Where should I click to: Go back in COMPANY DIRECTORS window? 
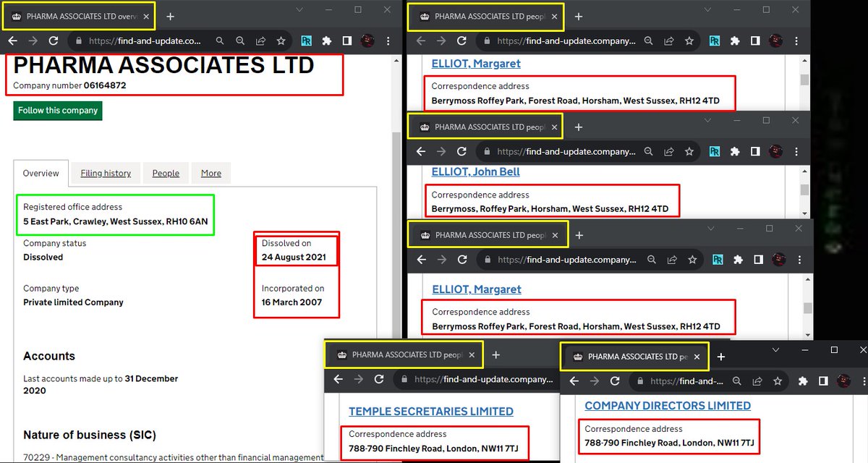click(574, 381)
